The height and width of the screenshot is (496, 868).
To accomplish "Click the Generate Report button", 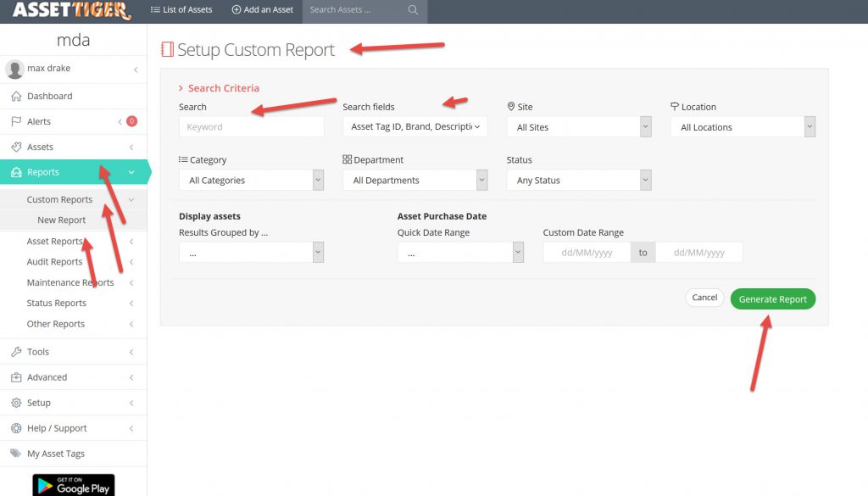I will pos(772,298).
